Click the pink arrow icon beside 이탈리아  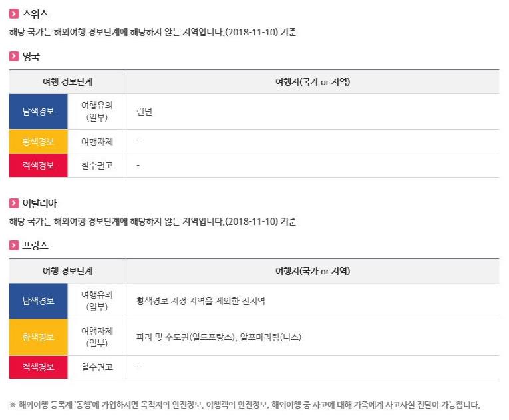(x=14, y=204)
